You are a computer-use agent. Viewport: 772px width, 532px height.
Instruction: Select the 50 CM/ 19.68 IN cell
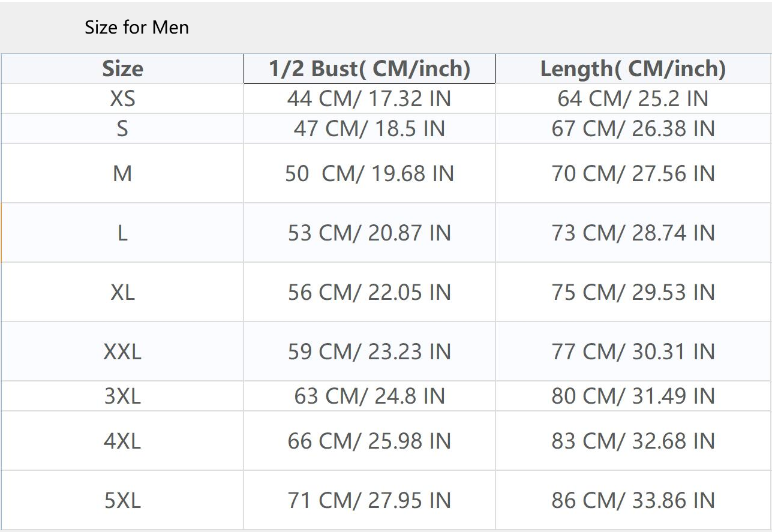coord(370,174)
